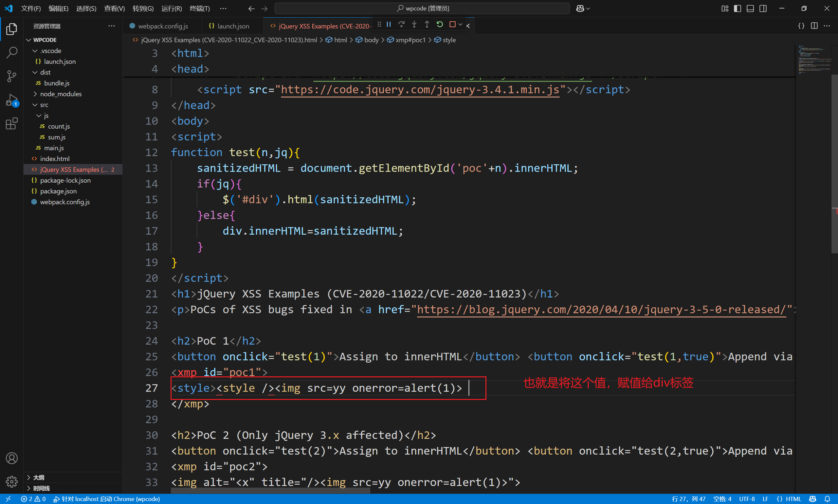Click the minimap code overview

pyautogui.click(x=813, y=60)
